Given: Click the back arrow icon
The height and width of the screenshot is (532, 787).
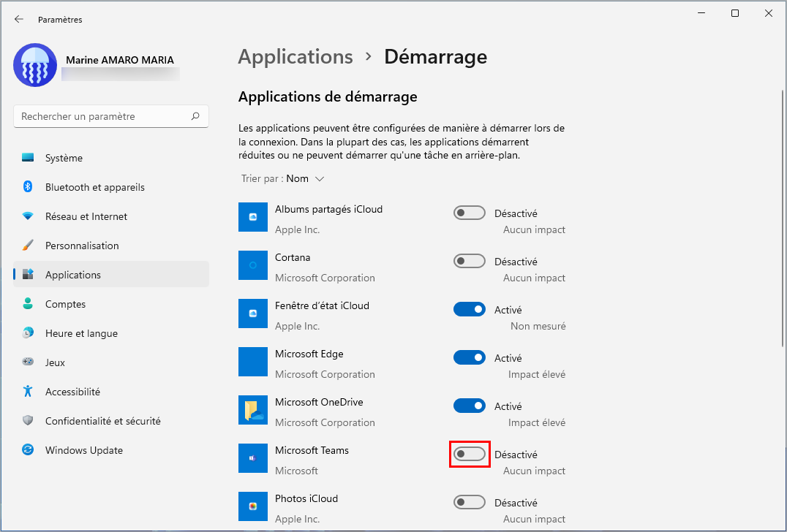Looking at the screenshot, I should coord(19,19).
